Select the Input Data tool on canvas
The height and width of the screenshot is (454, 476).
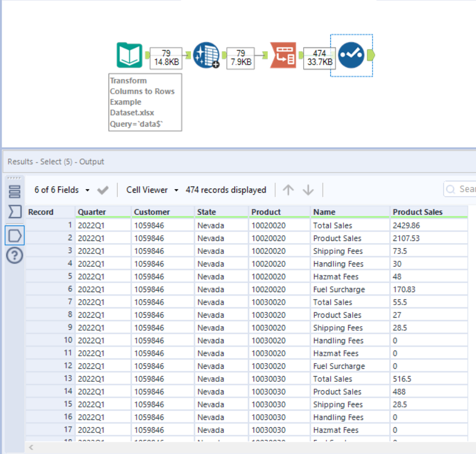click(x=129, y=55)
